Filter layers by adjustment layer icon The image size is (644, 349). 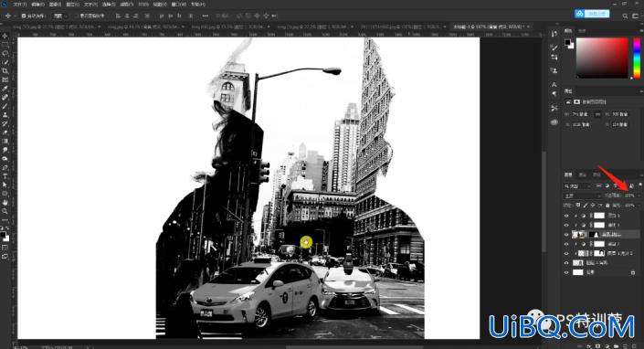[607, 186]
